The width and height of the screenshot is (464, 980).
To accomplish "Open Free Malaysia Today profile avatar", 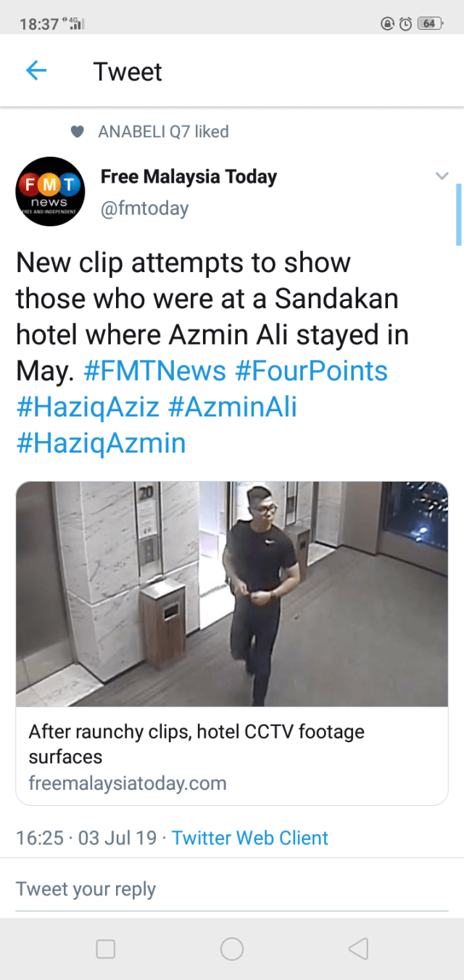I will pyautogui.click(x=51, y=192).
